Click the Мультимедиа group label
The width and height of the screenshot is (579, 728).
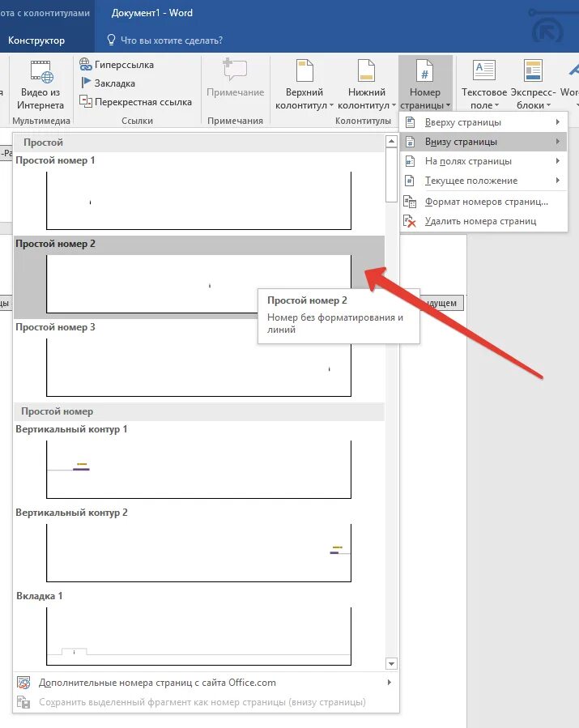pos(41,121)
